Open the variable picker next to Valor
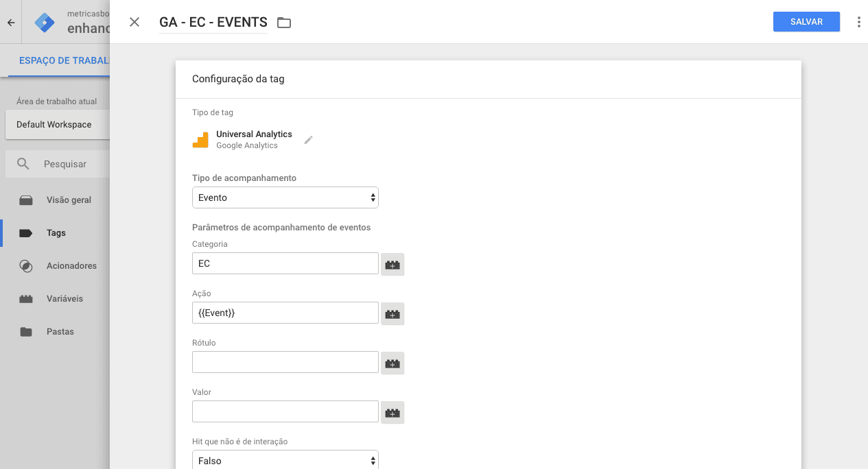 tap(392, 412)
